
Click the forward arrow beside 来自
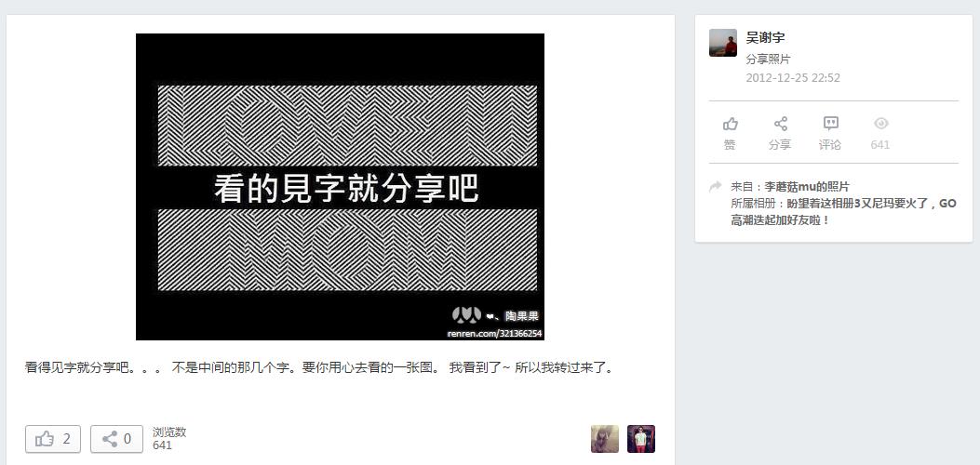pyautogui.click(x=716, y=186)
